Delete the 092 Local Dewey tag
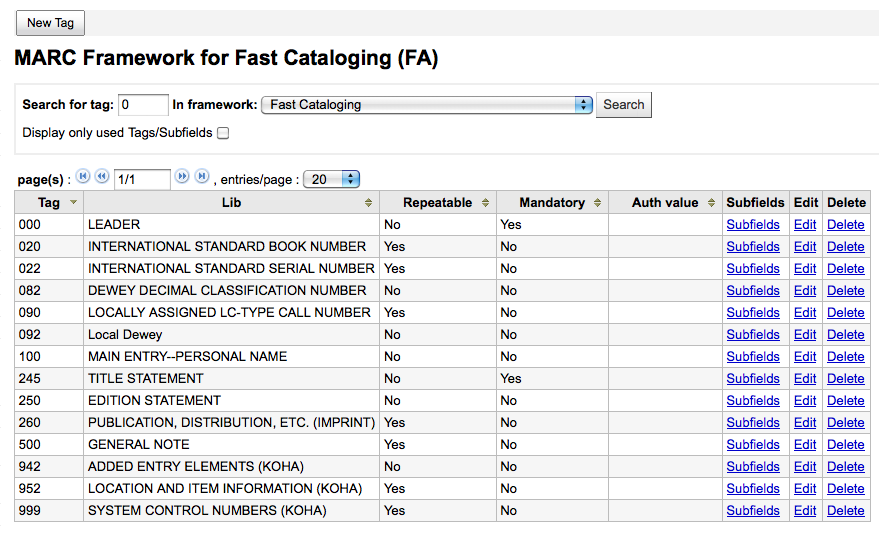879x540 pixels. pyautogui.click(x=845, y=335)
